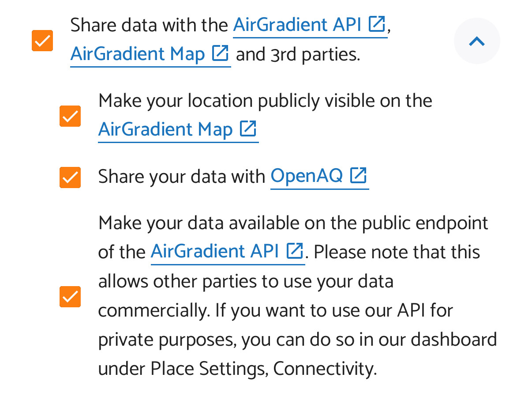Open AirGradient Map link under location option
The width and height of the screenshot is (532, 404).
178,130
